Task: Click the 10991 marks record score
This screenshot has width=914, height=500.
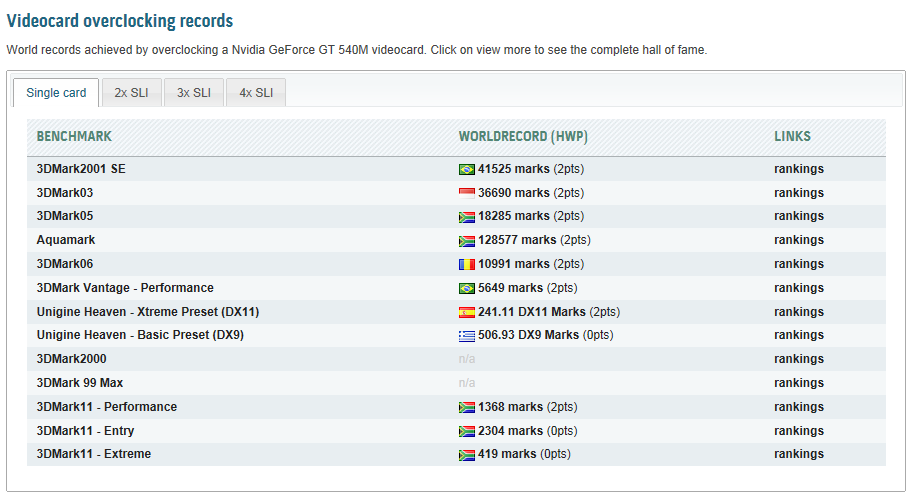Action: 514,263
